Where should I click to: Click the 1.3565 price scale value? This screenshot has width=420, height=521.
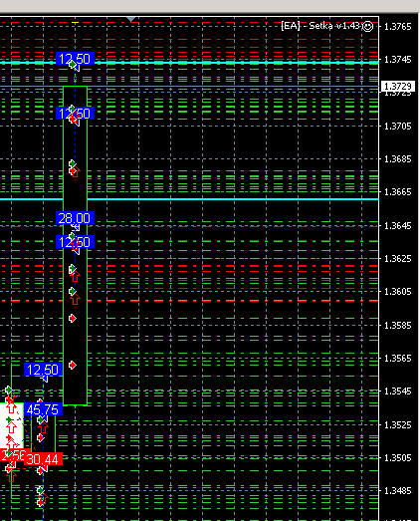(x=398, y=359)
